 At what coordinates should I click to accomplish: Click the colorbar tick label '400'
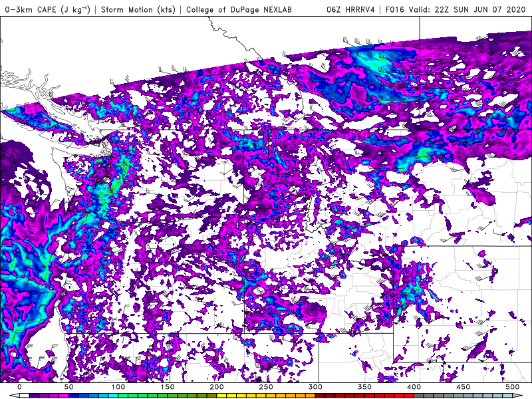[x=414, y=387]
